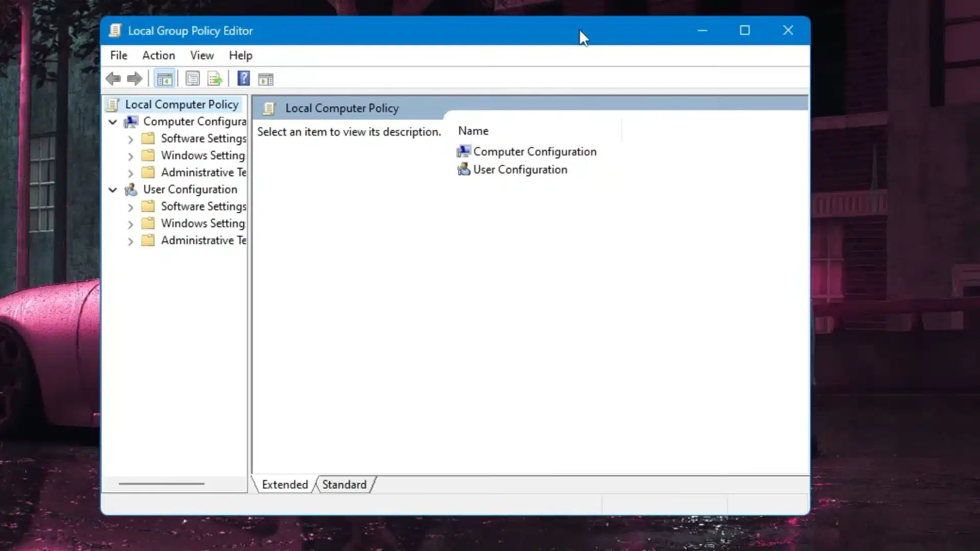Image resolution: width=980 pixels, height=551 pixels.
Task: Click the Forward arrow toolbar icon
Action: tap(135, 79)
